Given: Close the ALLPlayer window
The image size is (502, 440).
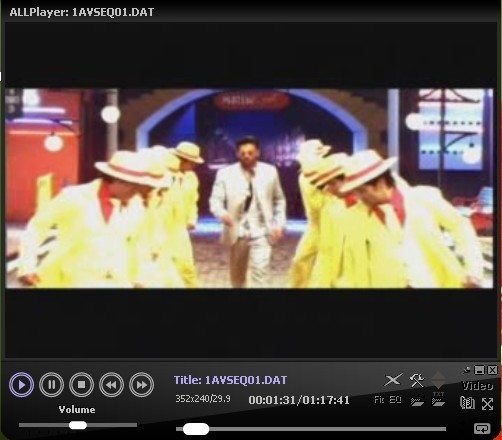Looking at the screenshot, I should 492,370.
